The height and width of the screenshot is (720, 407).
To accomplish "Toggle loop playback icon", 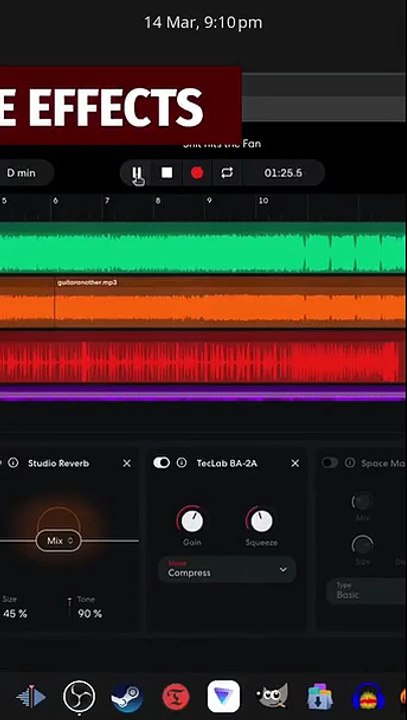I will point(227,173).
